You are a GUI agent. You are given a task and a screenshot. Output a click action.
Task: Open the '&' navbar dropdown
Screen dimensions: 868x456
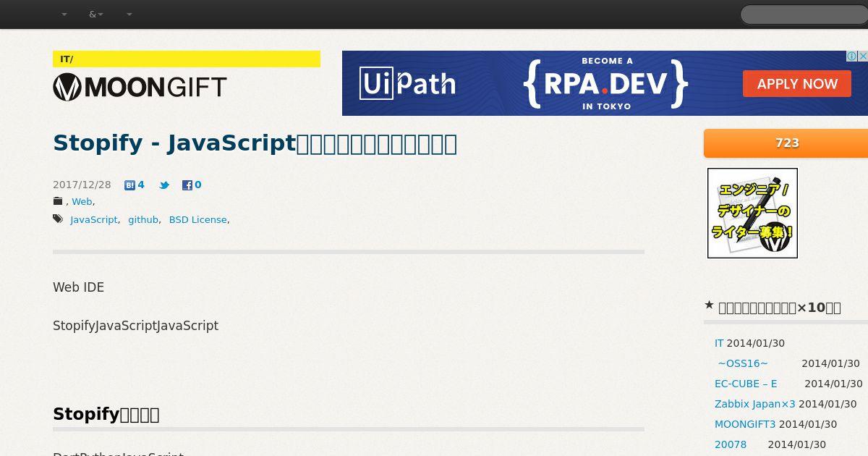[x=95, y=14]
